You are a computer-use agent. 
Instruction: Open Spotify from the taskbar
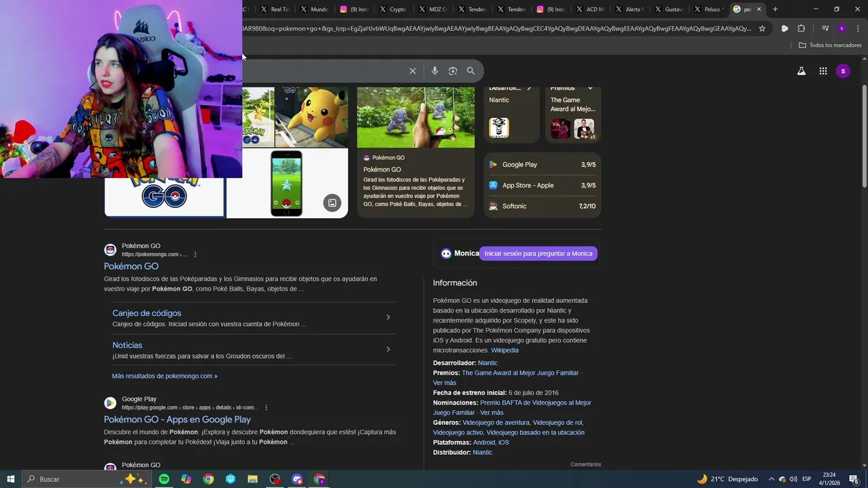pos(164,479)
